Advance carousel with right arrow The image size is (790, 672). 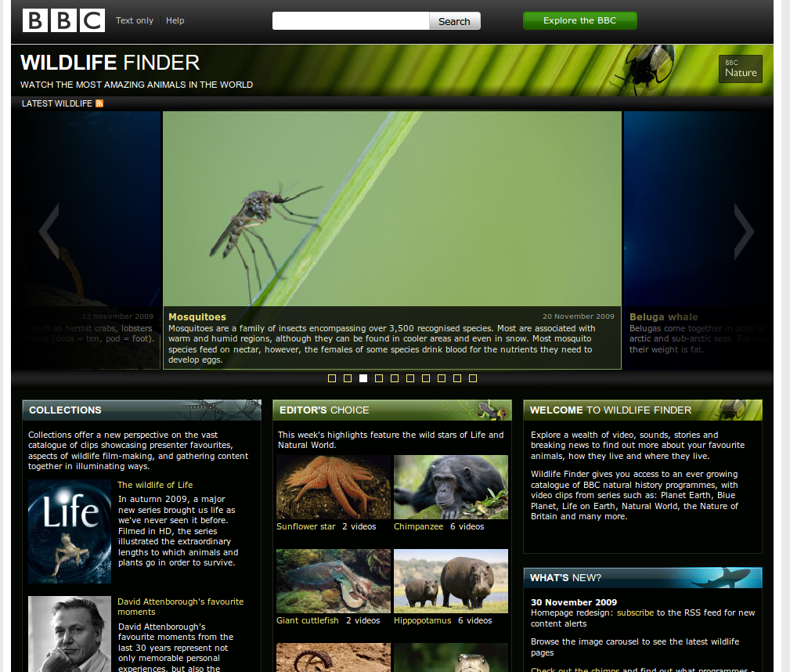(x=743, y=231)
